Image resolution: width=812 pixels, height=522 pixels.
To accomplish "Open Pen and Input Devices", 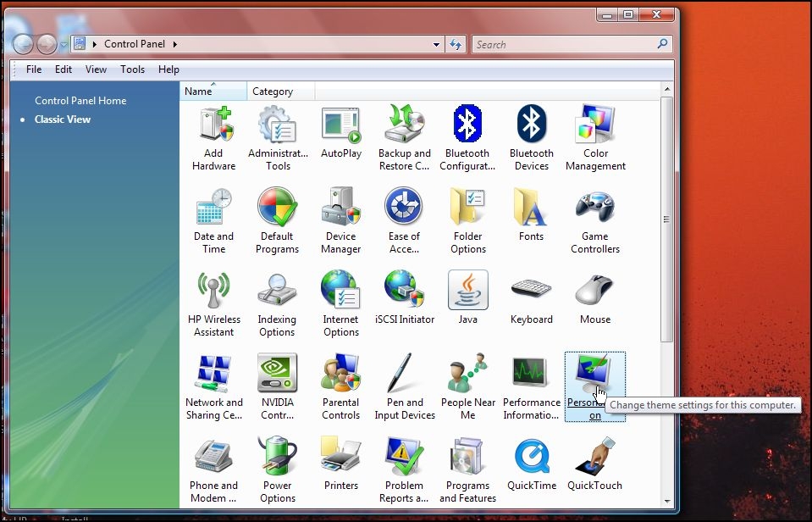I will coord(405,387).
